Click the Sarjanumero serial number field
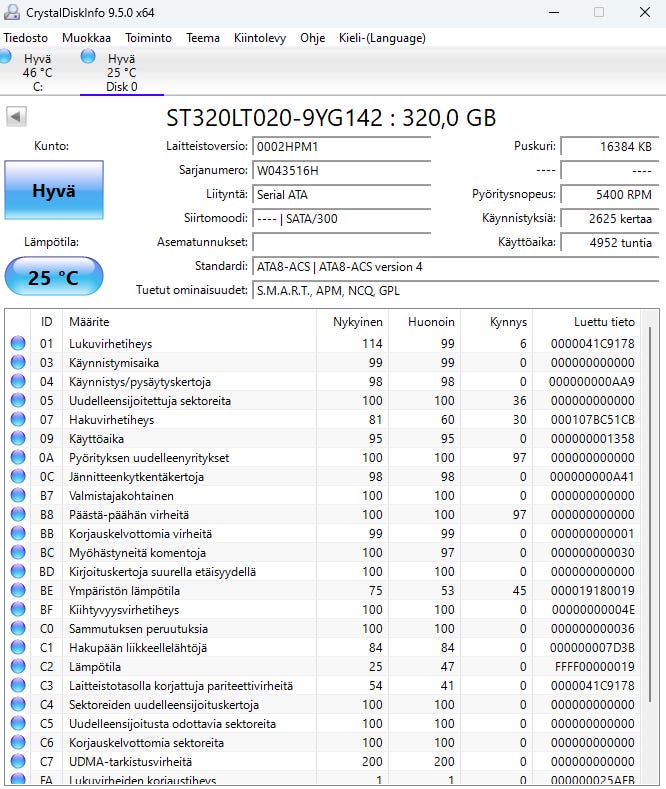This screenshot has width=666, height=789. point(341,170)
